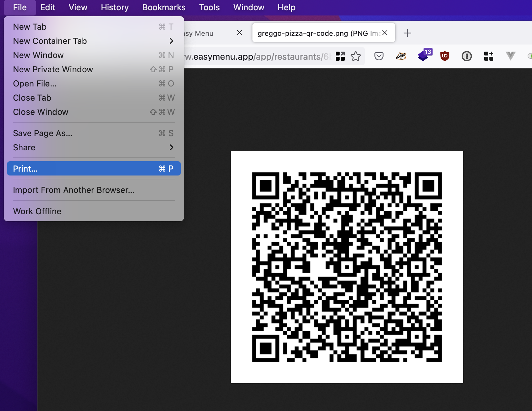The image size is (532, 411).
Task: Choose New Tab from File menu
Action: tap(94, 27)
